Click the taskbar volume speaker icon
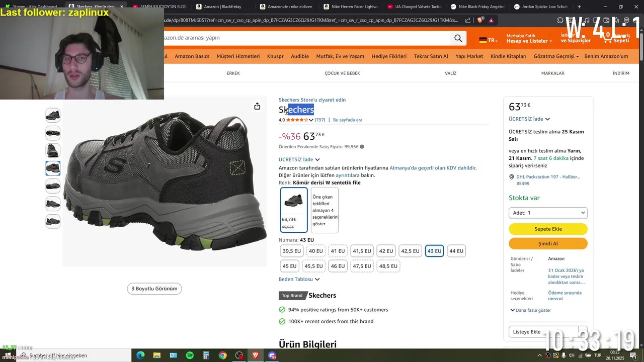 (572, 355)
